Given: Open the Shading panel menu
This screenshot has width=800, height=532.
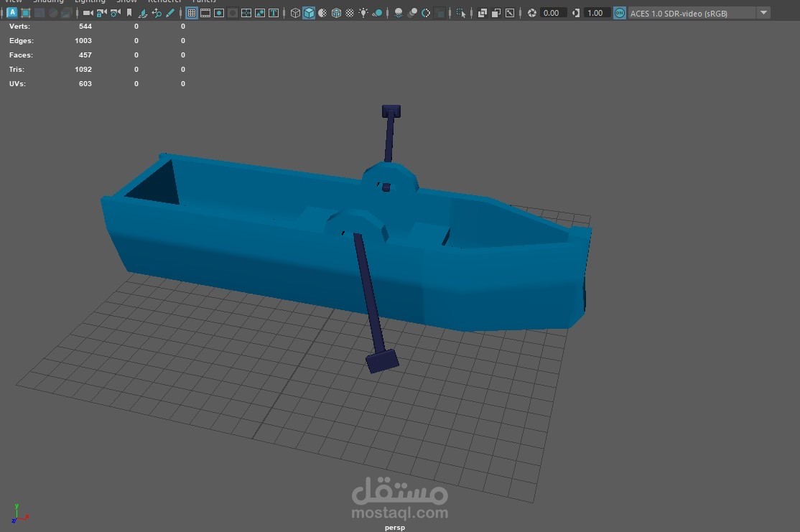Looking at the screenshot, I should [x=48, y=1].
